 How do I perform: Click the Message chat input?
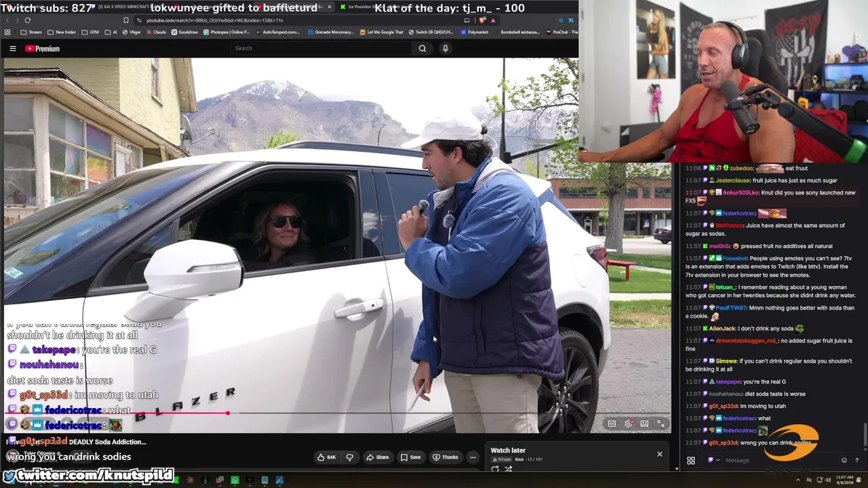(780, 460)
